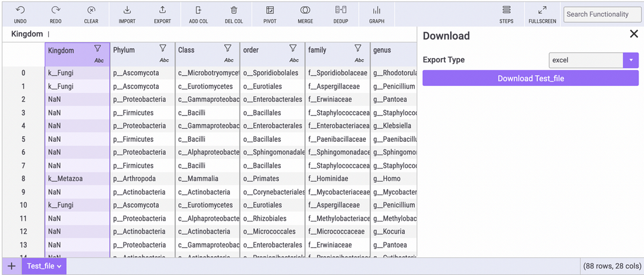The height and width of the screenshot is (275, 644).
Task: Click the Search Functionality field
Action: coord(601,15)
